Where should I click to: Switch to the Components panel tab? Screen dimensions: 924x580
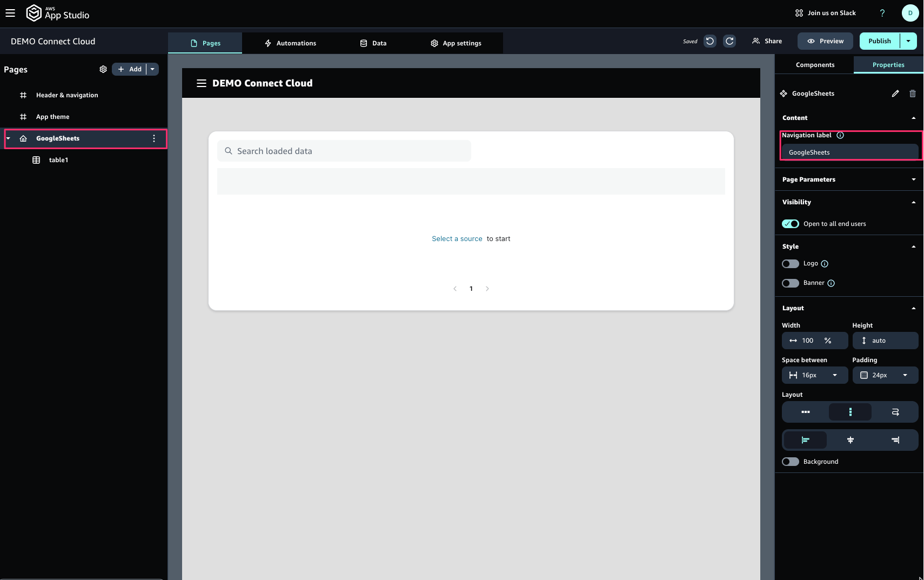(x=815, y=65)
